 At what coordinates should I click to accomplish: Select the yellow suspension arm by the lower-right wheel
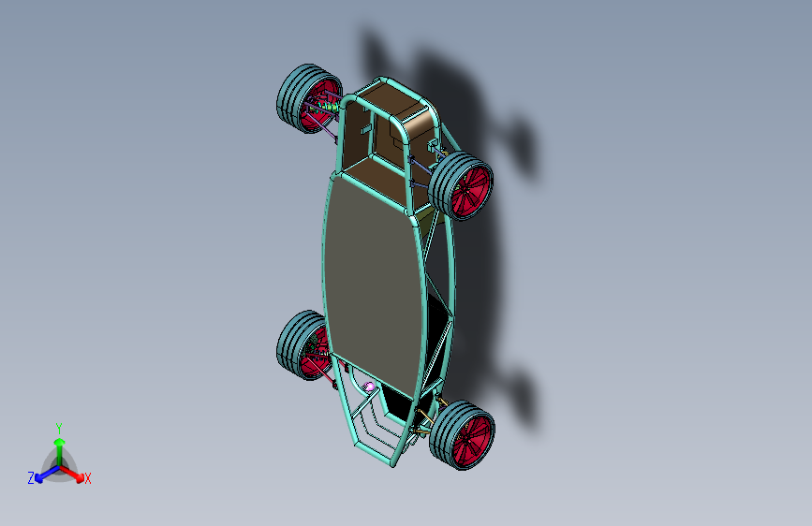(x=424, y=417)
